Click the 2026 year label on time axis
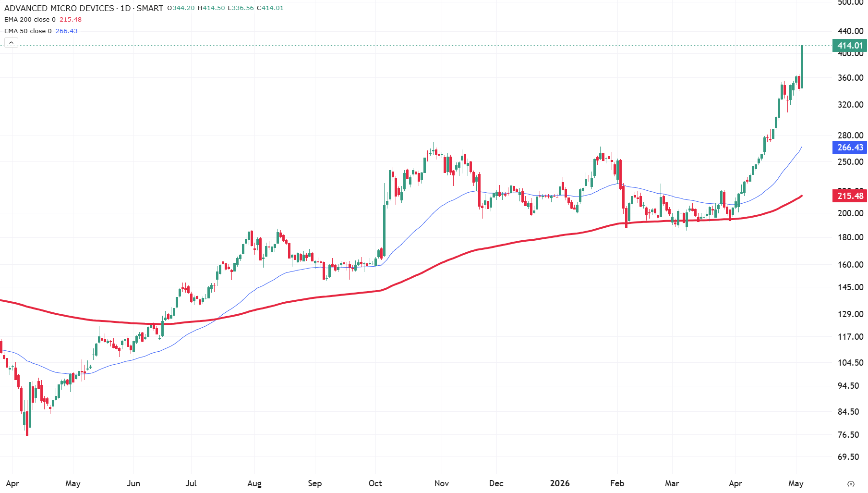 560,483
